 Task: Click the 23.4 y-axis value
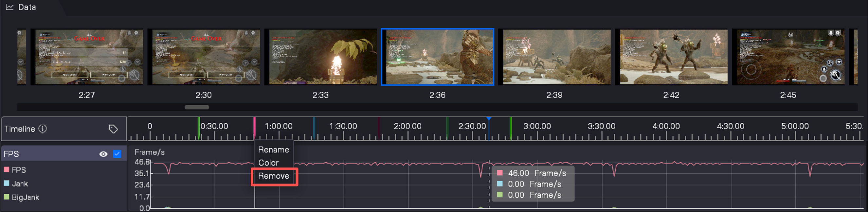point(142,185)
